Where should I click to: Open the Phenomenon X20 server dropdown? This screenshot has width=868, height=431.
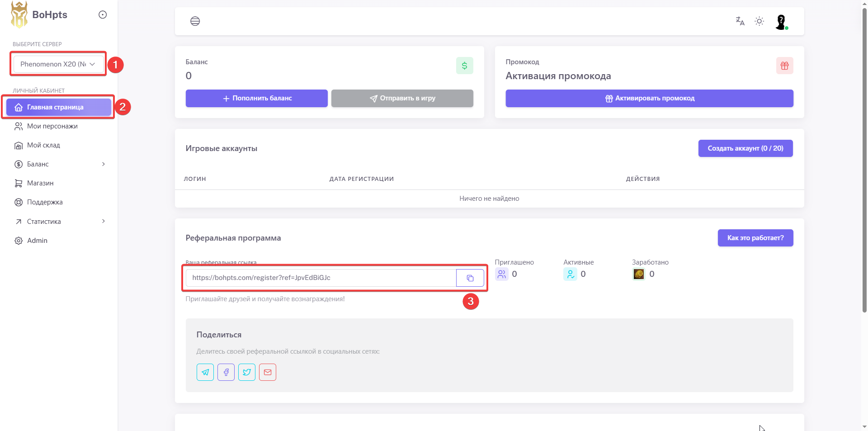(58, 64)
